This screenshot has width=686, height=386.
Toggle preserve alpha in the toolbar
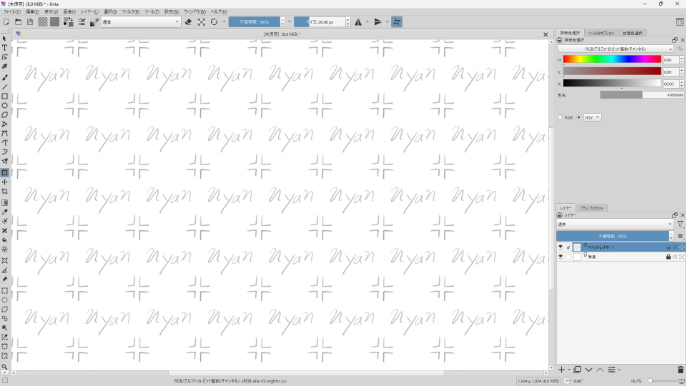[x=201, y=22]
